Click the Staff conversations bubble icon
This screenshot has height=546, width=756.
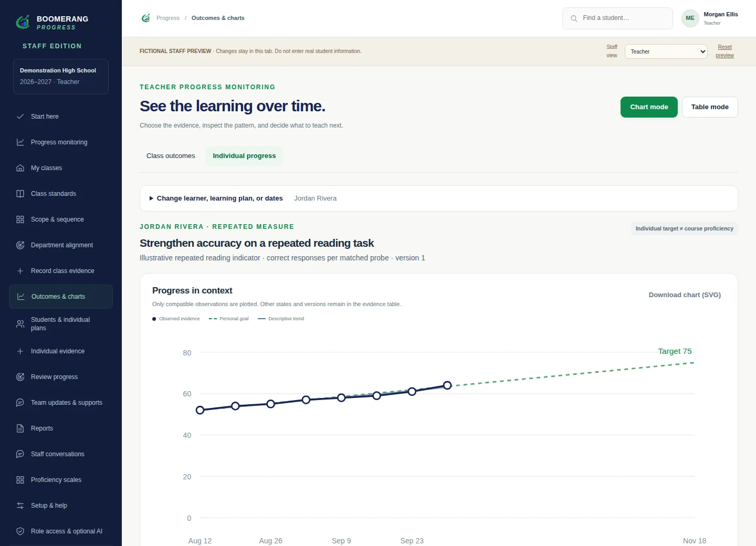pyautogui.click(x=20, y=454)
